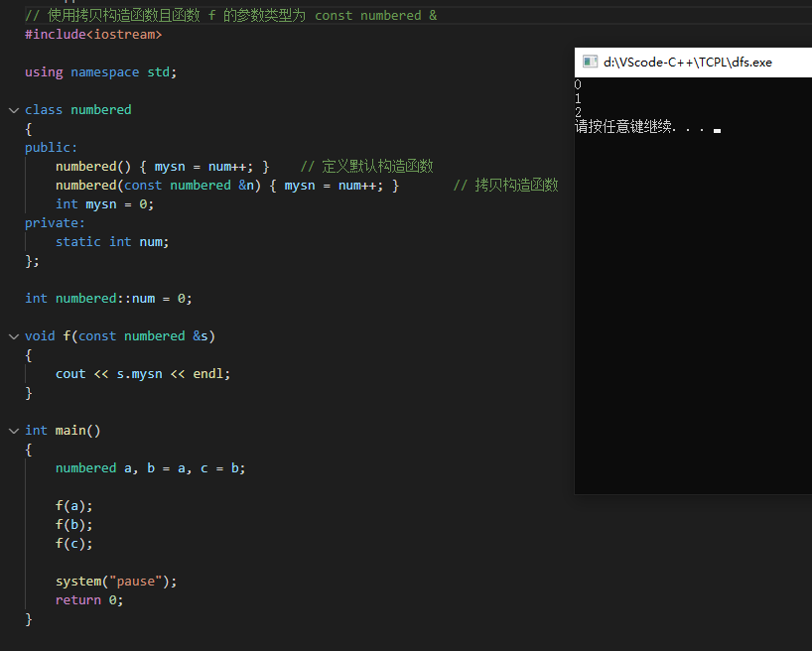812x651 pixels.
Task: Click the 'private:' access specifier
Action: pos(55,223)
